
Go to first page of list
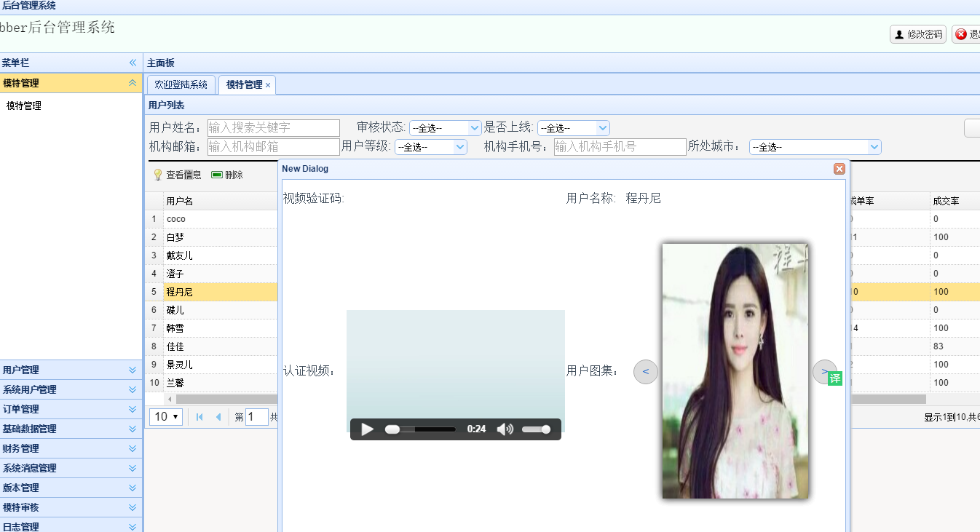(x=199, y=417)
